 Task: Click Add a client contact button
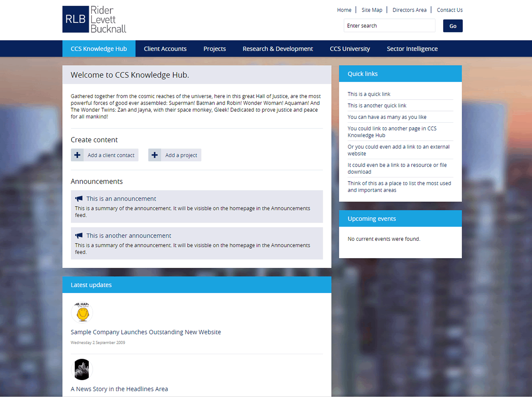pyautogui.click(x=105, y=155)
